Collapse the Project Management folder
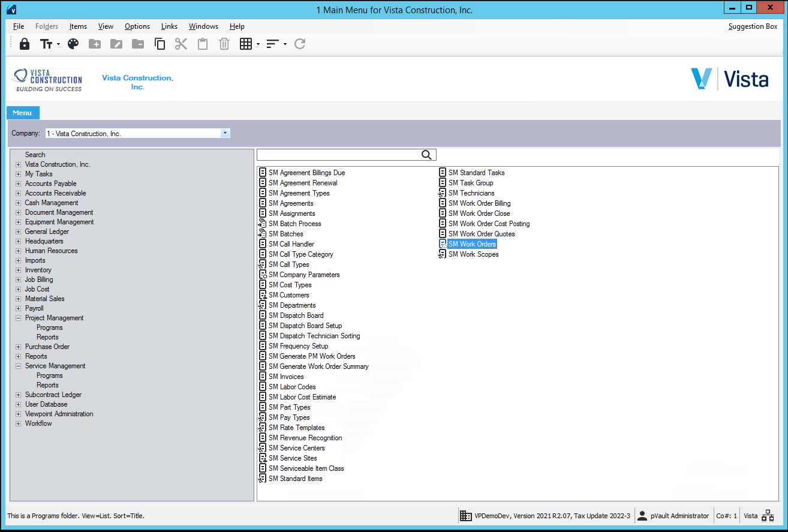Screen dimensions: 788x532 [x=19, y=318]
